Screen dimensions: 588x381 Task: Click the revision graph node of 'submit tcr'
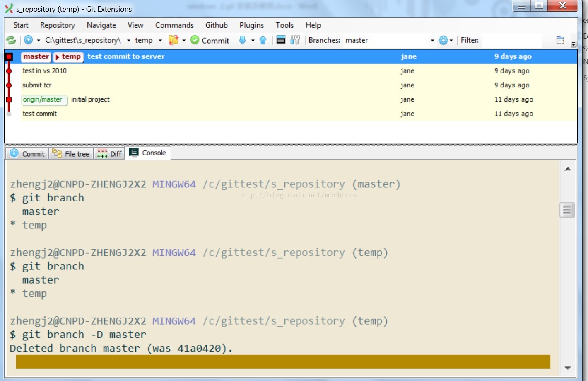pos(9,85)
